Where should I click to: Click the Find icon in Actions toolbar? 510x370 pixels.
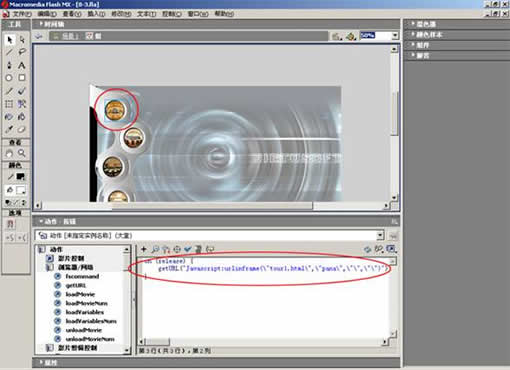pyautogui.click(x=155, y=249)
